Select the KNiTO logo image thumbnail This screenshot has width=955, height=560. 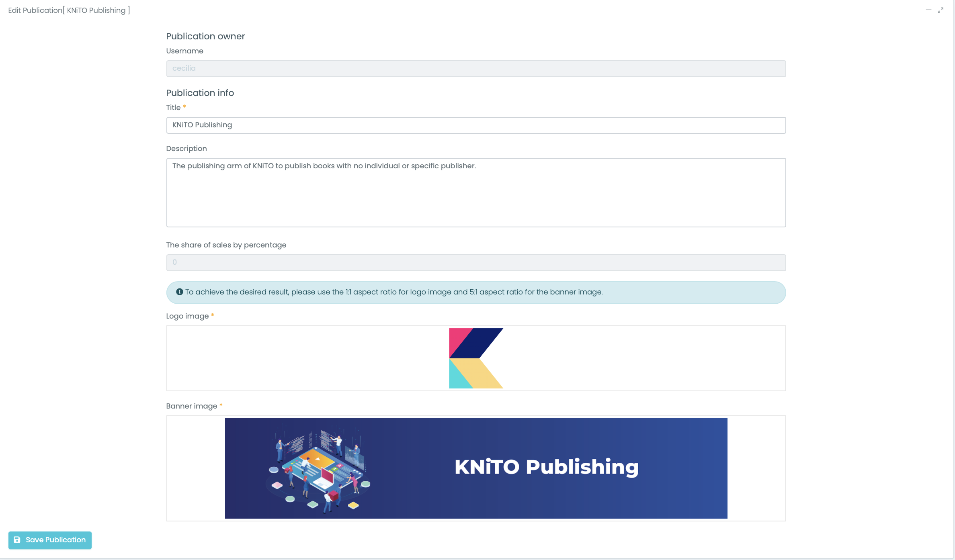tap(476, 358)
